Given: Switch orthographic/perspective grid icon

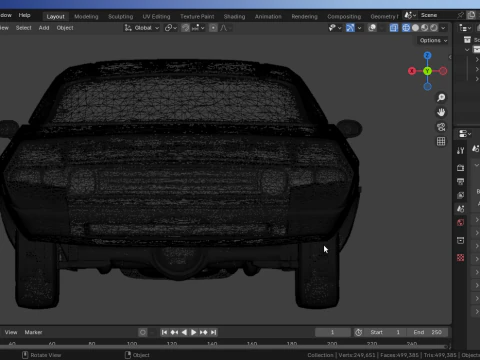Looking at the screenshot, I should (x=441, y=141).
